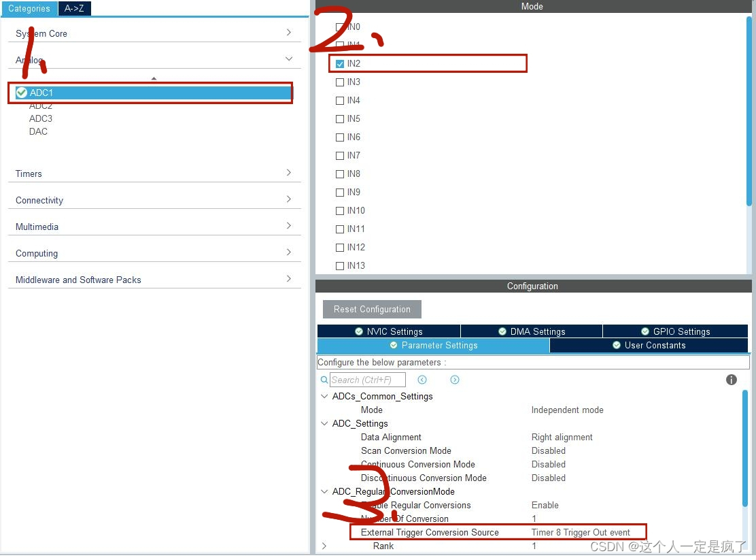Viewport: 756px width, 560px height.
Task: Expand the Connectivity category
Action: tap(289, 199)
